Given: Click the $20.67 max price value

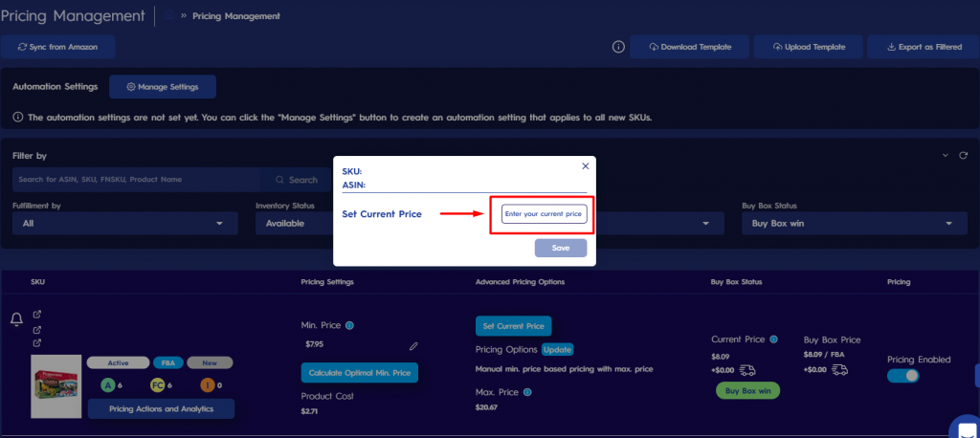Looking at the screenshot, I should tap(487, 407).
